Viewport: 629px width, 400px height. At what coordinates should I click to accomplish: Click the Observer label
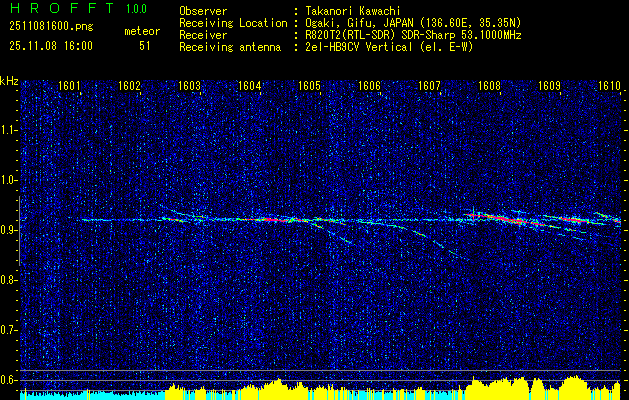[203, 11]
